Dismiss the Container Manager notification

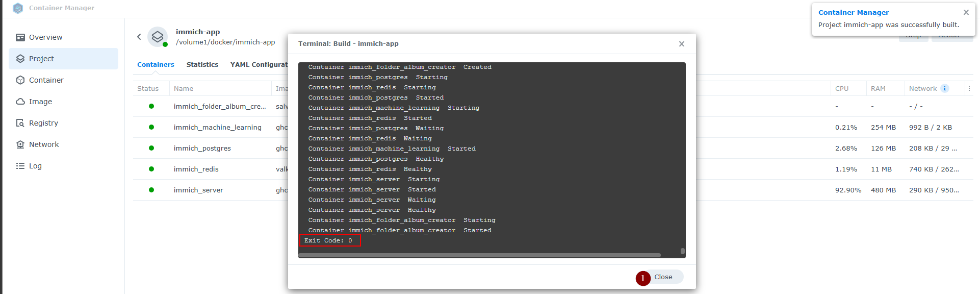[x=966, y=12]
